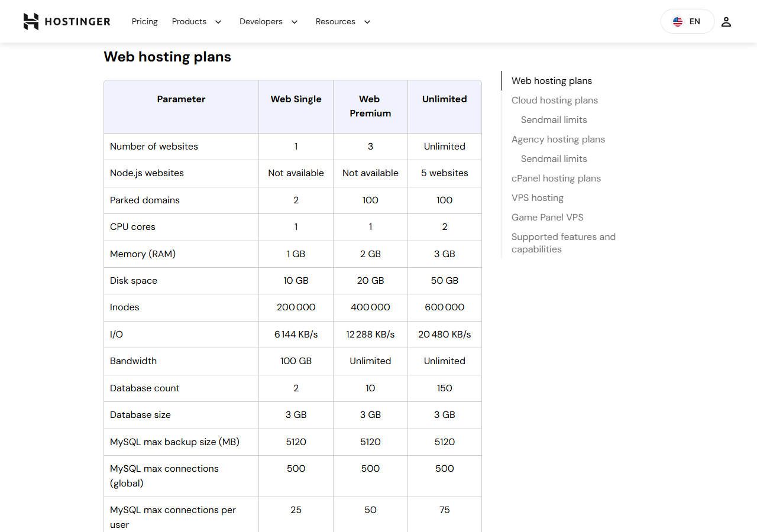Click the Inodes row label
This screenshot has width=757, height=532.
coord(125,307)
